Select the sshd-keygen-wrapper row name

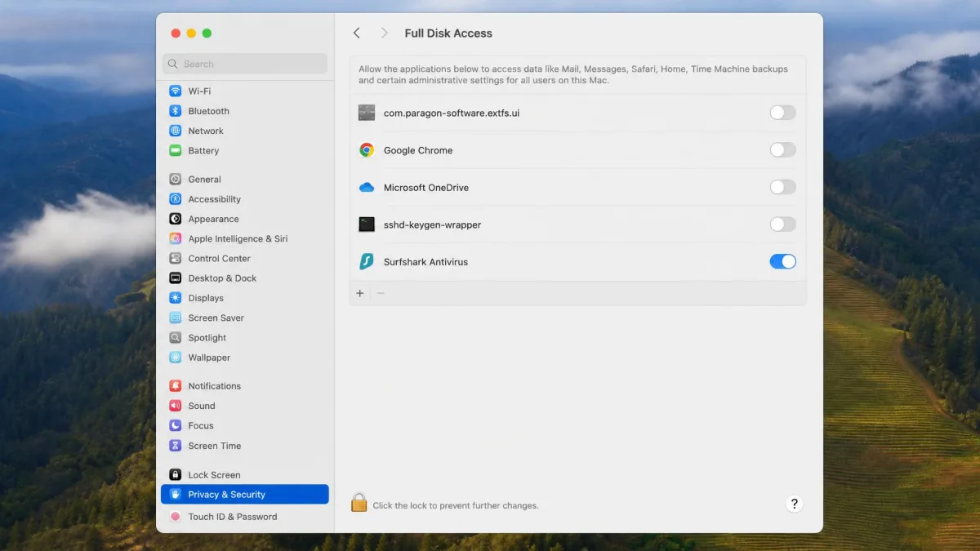coord(432,224)
